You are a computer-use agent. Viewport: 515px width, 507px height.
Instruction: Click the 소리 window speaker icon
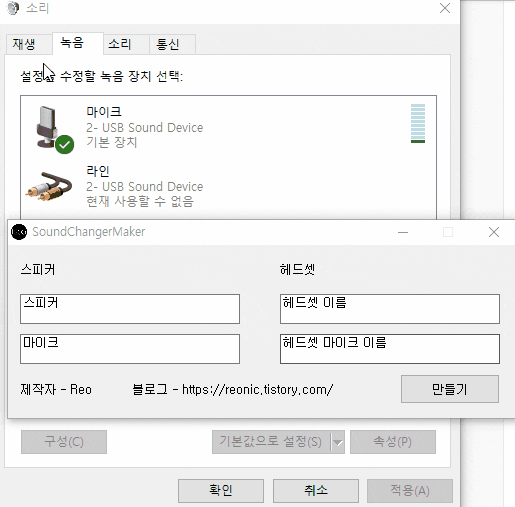13,8
